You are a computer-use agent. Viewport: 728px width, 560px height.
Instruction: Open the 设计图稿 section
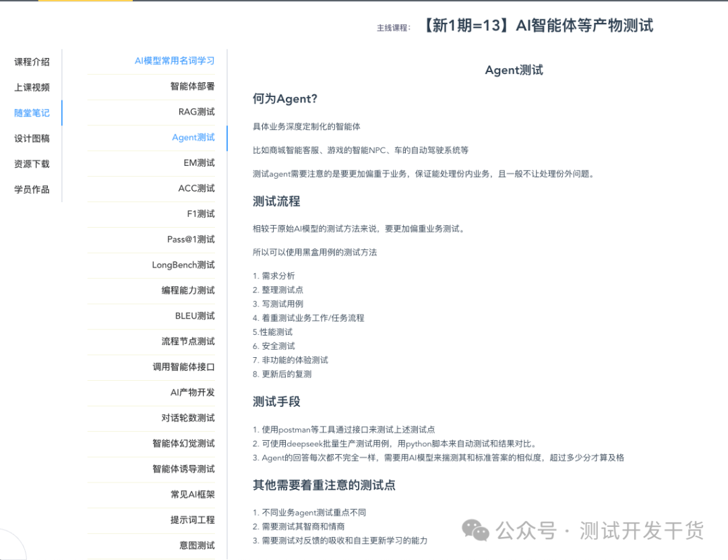30,138
